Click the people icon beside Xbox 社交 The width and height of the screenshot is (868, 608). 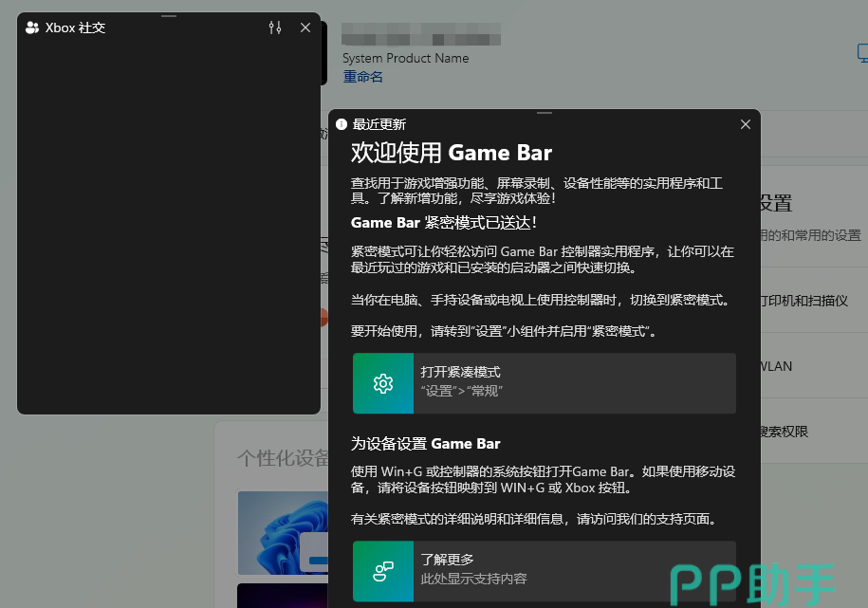[x=32, y=28]
